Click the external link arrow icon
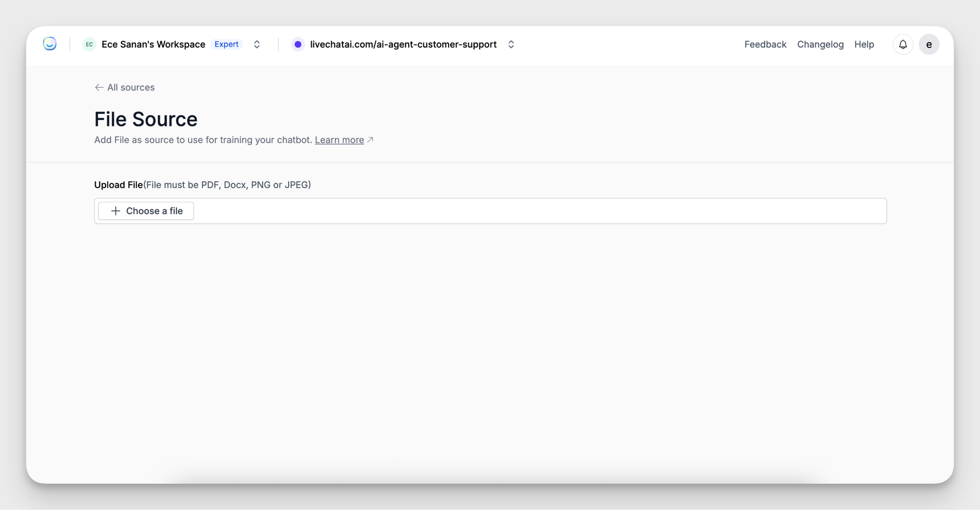980x510 pixels. (x=370, y=140)
